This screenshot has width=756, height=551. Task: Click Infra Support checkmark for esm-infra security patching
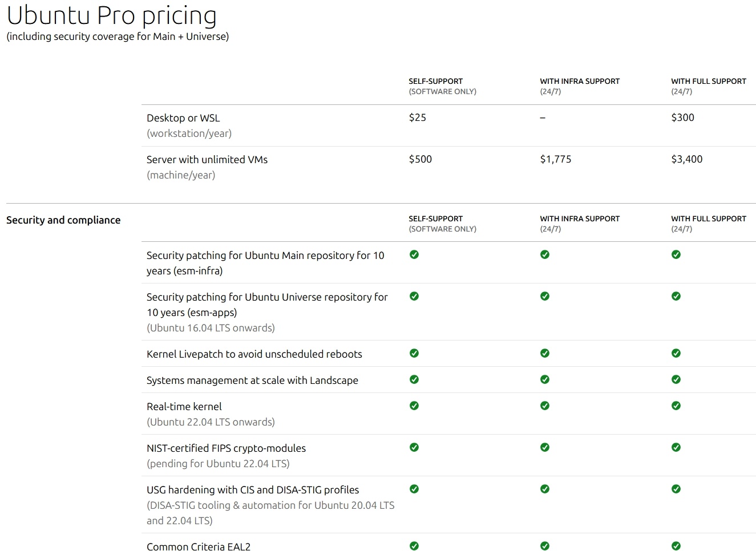tap(545, 254)
